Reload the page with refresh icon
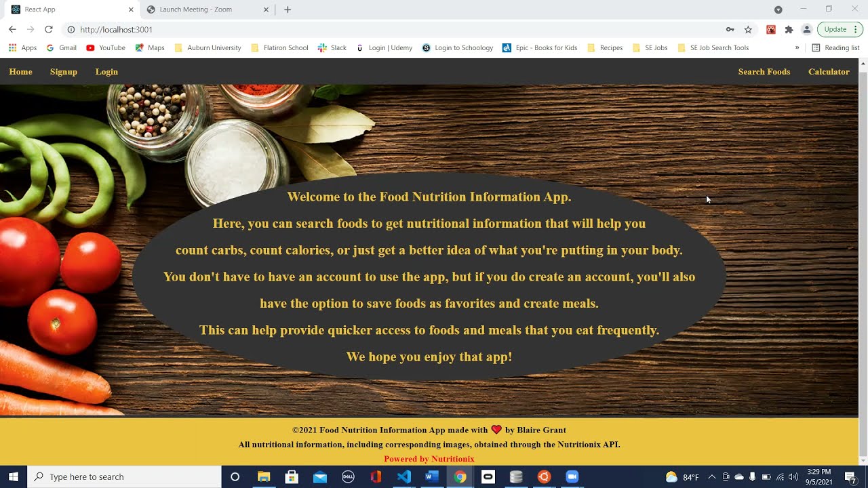 48,29
